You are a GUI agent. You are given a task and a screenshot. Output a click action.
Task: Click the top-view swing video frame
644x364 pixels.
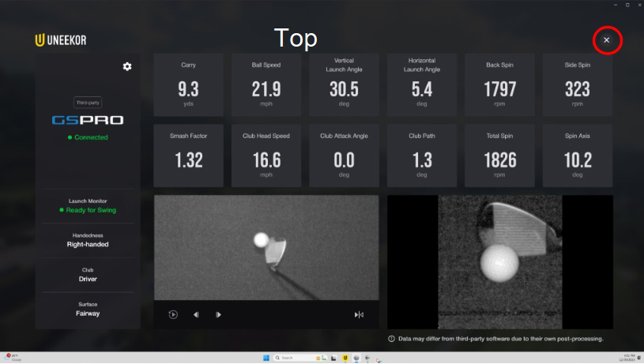[x=266, y=246]
